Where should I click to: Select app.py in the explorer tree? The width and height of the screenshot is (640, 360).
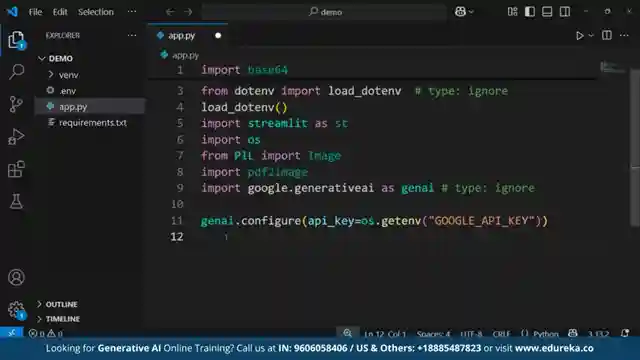point(73,107)
